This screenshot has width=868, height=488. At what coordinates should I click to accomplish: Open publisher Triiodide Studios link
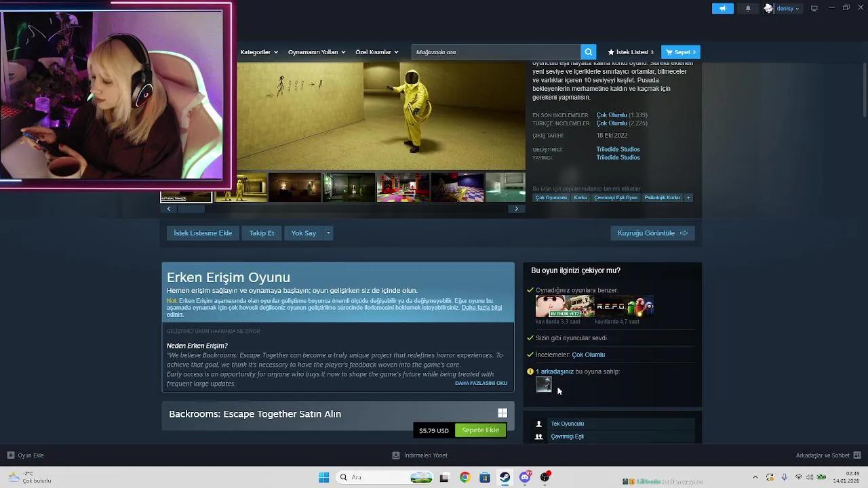click(x=618, y=157)
